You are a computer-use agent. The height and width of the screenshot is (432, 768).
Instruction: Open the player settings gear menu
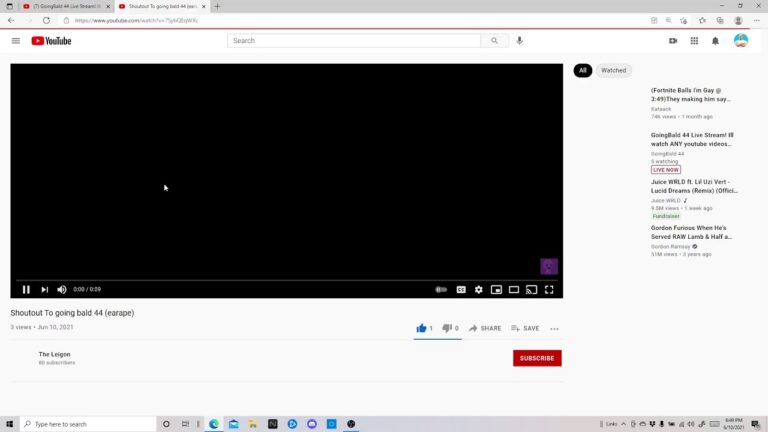pyautogui.click(x=479, y=289)
